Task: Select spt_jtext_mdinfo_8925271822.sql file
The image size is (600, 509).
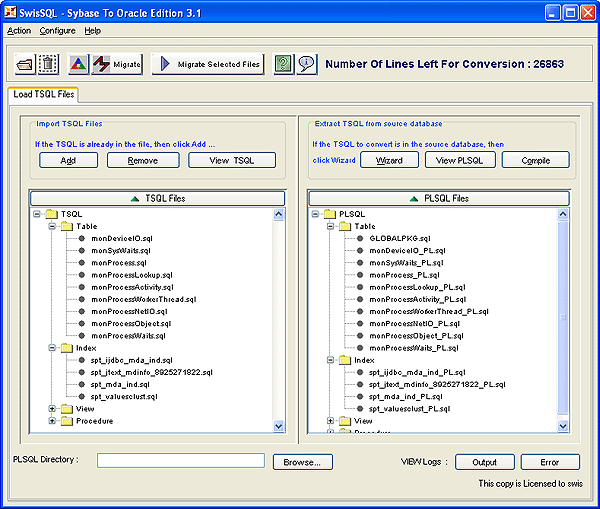Action: (152, 372)
